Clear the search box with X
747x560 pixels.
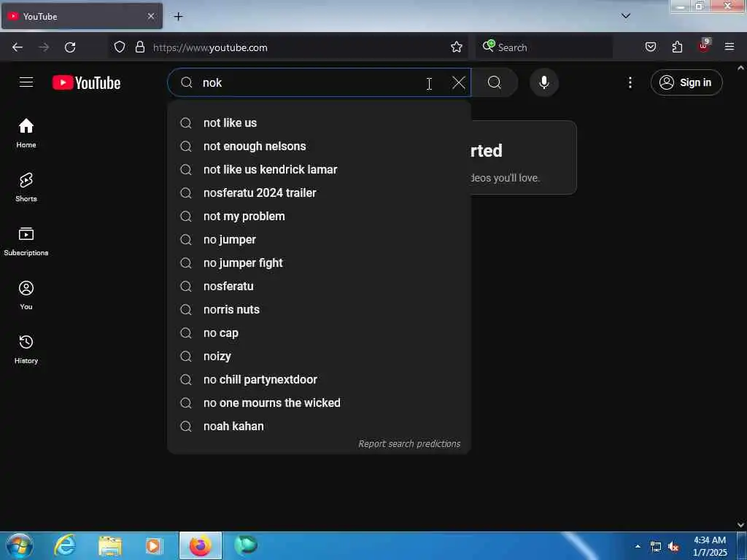coord(458,82)
